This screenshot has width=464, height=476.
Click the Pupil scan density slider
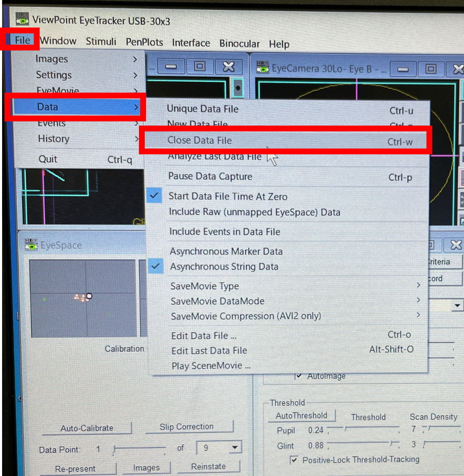tap(441, 428)
